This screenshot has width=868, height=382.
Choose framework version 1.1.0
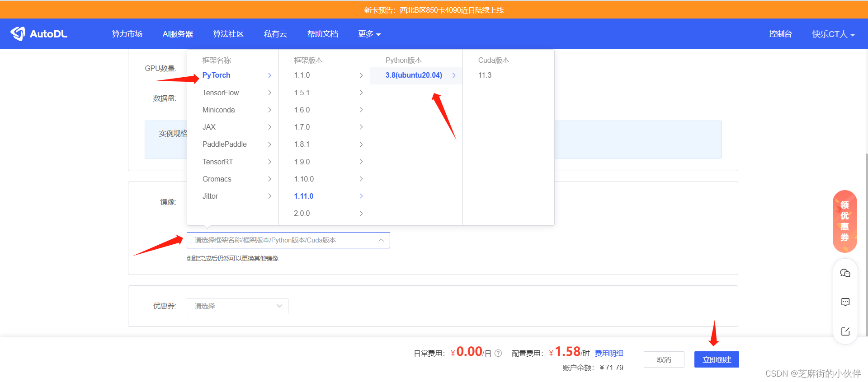coord(325,75)
